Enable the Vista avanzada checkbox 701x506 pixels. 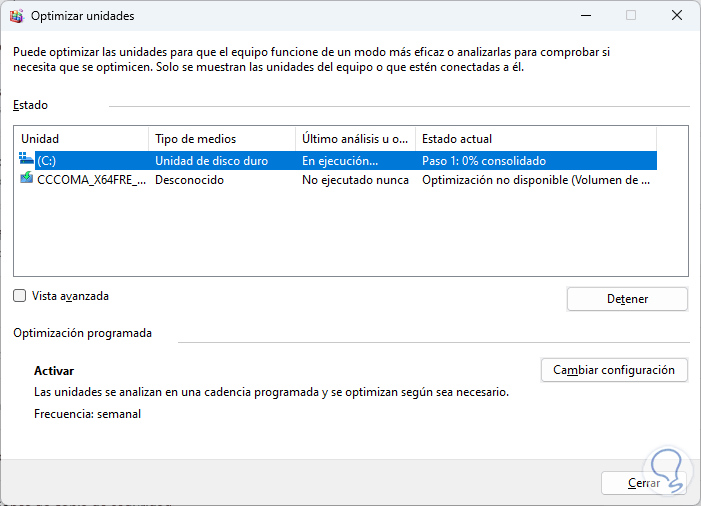pyautogui.click(x=20, y=296)
